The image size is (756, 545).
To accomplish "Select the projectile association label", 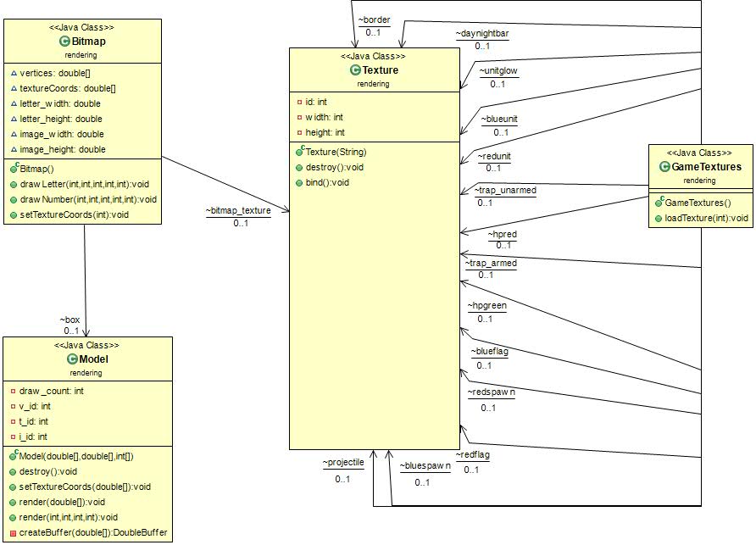I will 342,463.
